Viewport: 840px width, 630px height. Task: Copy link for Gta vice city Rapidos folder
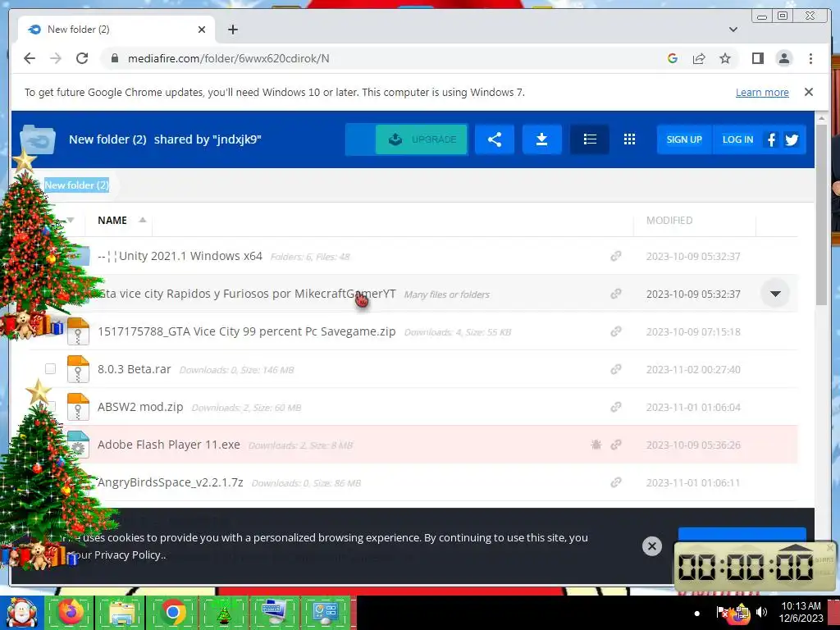point(616,294)
